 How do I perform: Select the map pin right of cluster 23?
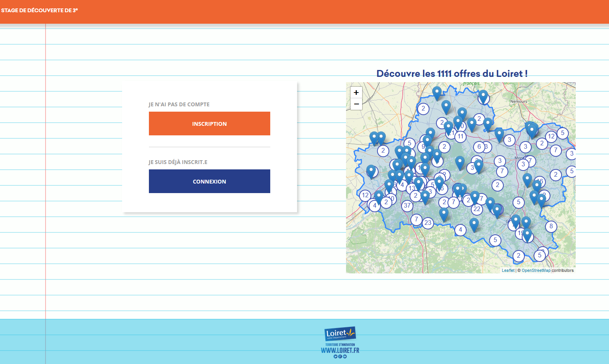point(444,214)
